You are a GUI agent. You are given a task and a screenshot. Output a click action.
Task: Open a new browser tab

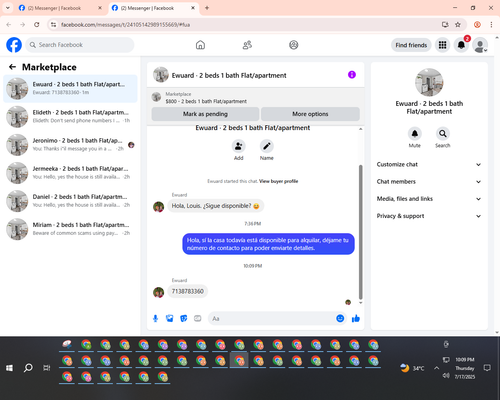pyautogui.click(x=207, y=8)
